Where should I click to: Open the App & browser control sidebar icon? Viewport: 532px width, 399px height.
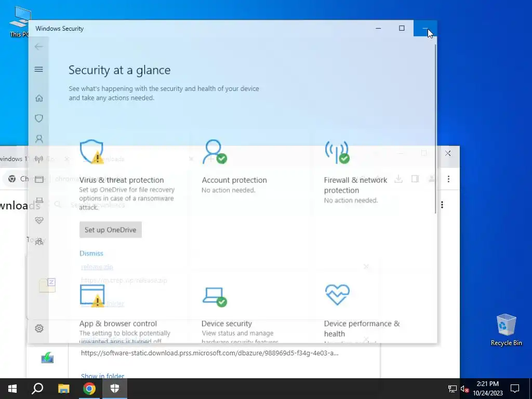click(39, 179)
